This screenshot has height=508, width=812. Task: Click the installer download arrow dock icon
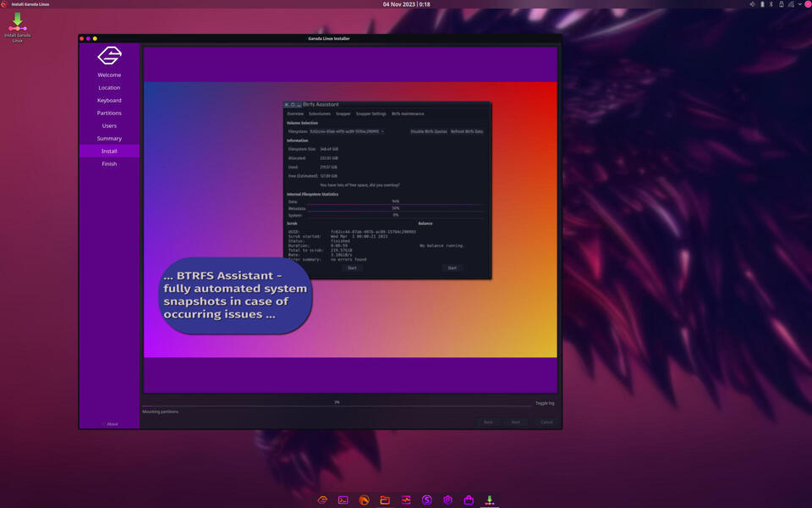click(490, 500)
